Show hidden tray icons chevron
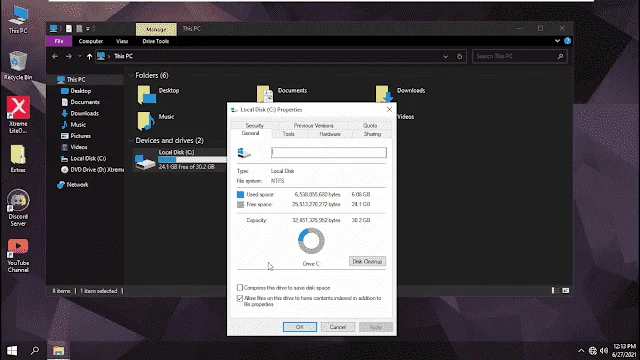This screenshot has width=640, height=360. coord(581,351)
